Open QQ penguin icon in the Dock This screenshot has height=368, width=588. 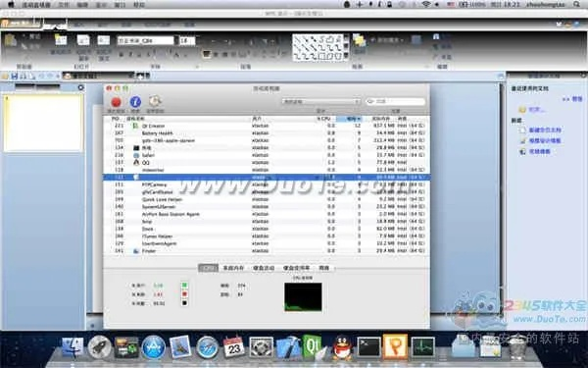[x=342, y=347]
